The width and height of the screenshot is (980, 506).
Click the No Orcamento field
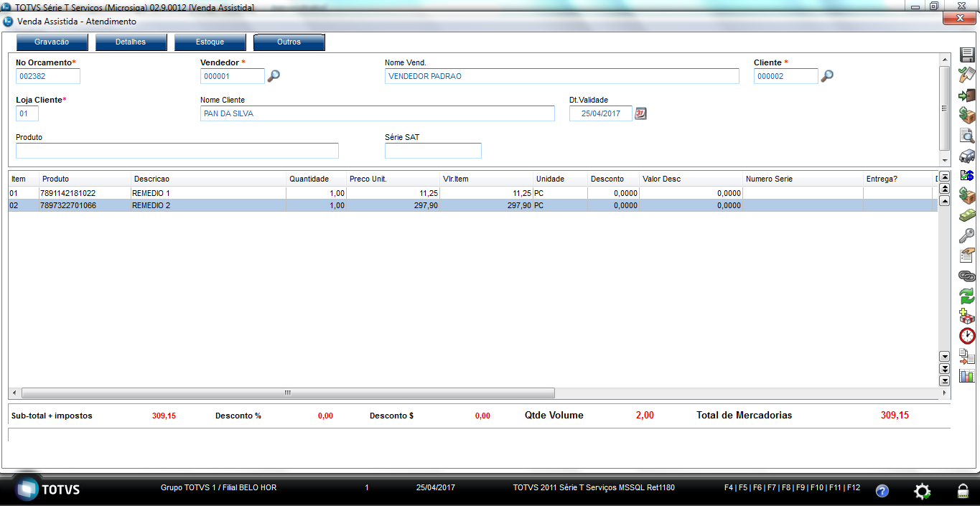(x=48, y=76)
